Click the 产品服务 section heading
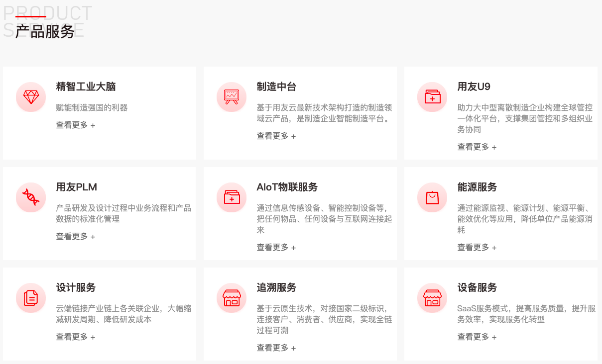This screenshot has height=364, width=602. pos(45,31)
